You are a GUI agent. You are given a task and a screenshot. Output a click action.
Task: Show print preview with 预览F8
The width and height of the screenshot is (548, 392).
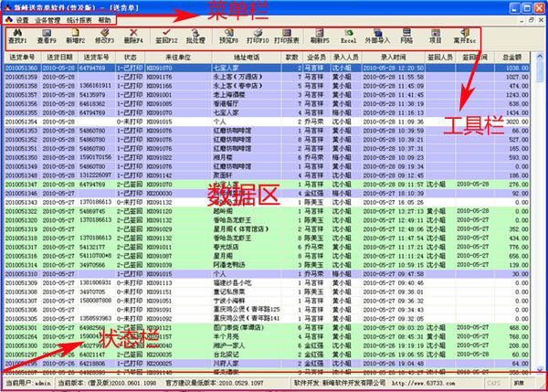click(x=228, y=37)
